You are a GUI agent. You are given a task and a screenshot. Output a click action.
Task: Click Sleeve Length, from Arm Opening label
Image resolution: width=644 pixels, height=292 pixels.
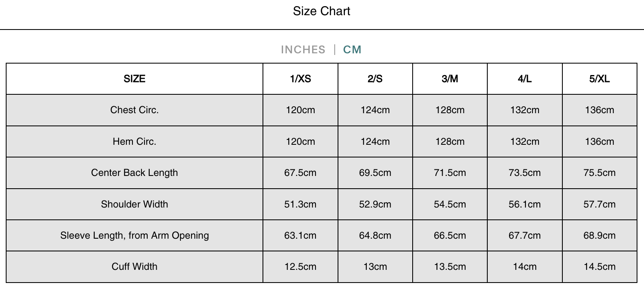click(135, 235)
